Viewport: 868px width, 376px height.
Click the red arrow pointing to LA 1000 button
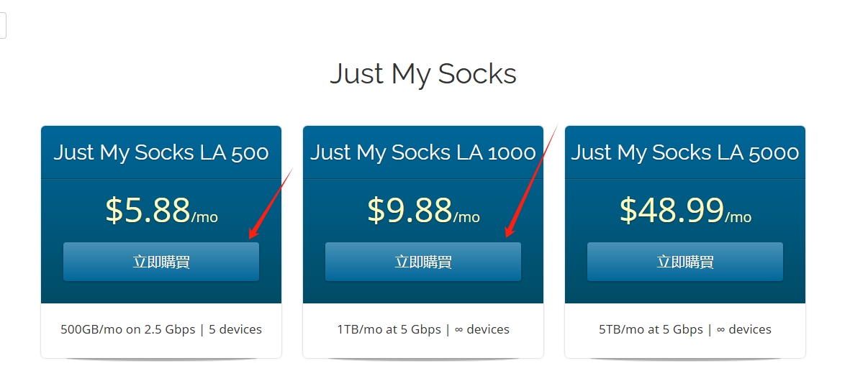(x=531, y=181)
